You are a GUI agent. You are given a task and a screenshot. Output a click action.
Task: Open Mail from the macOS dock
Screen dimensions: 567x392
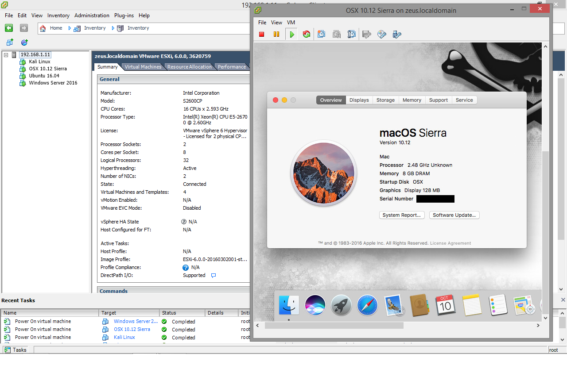393,305
